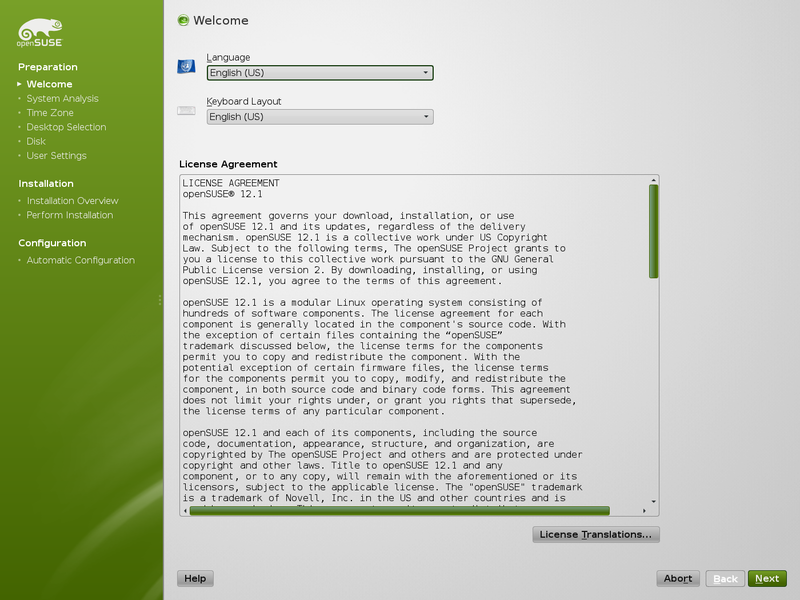Click the 'openSUSE® 12.1' license line

[222, 194]
